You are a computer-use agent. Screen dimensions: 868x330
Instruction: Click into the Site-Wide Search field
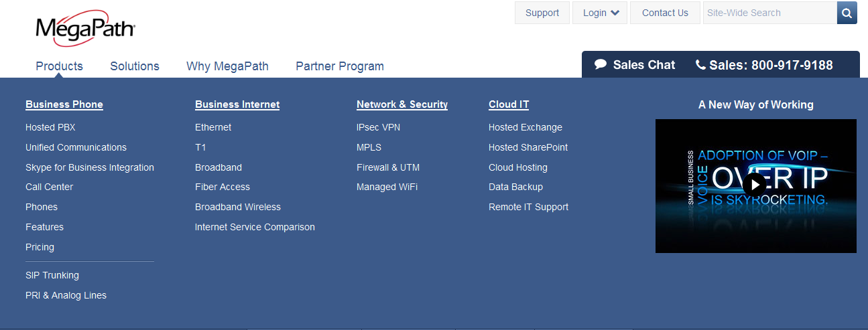769,13
